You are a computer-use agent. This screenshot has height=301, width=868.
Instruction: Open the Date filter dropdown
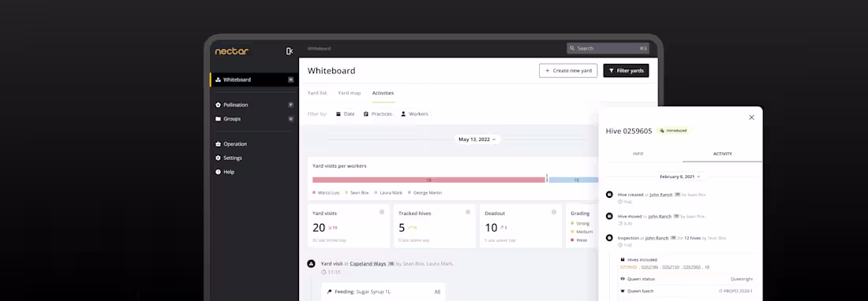coord(346,113)
